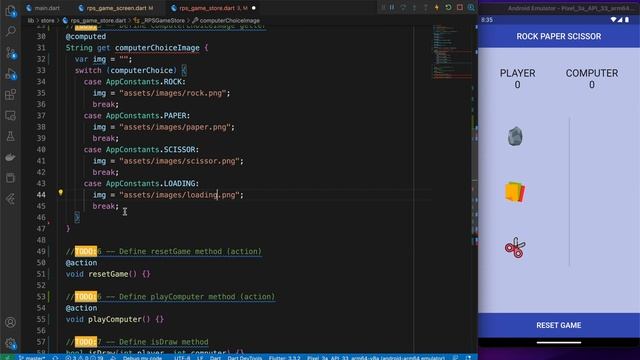Open the Manage settings gear

(11, 344)
